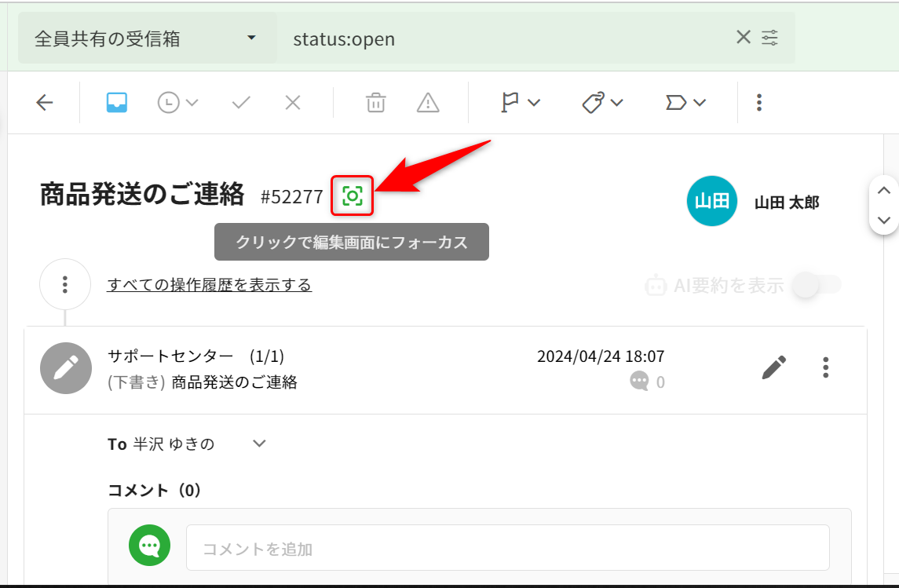Click the blue inbox status icon
Viewport: 899px width, 588px height.
[x=117, y=103]
